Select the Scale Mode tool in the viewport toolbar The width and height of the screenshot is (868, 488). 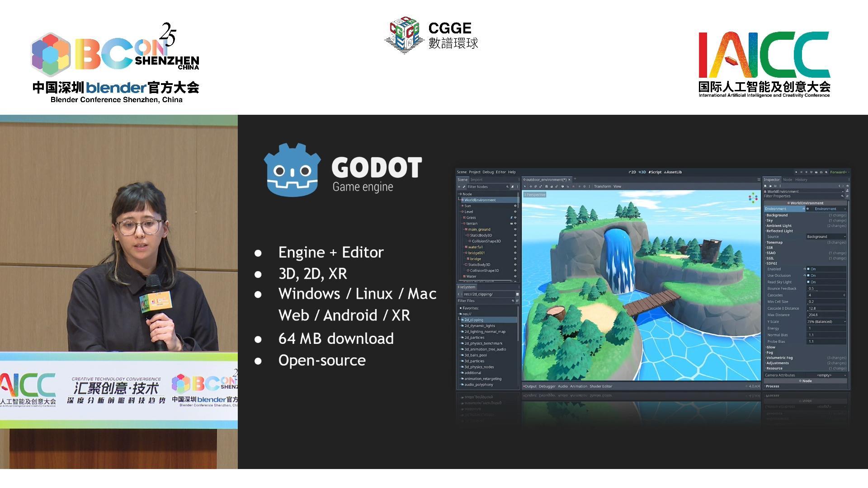coord(541,186)
